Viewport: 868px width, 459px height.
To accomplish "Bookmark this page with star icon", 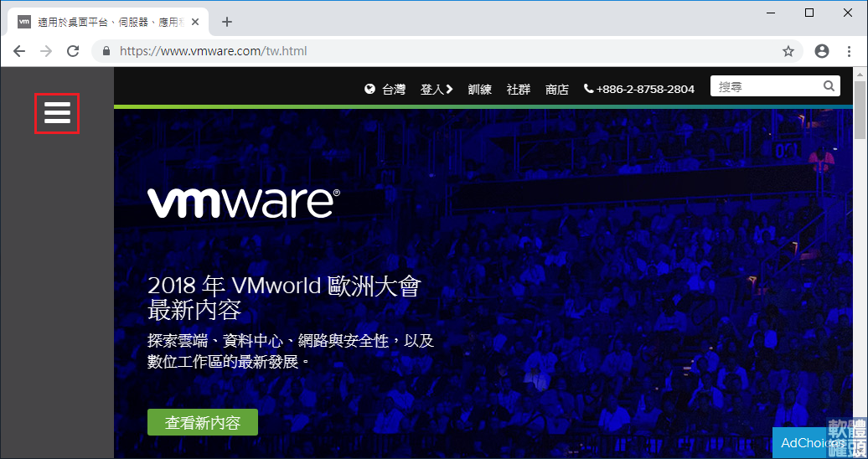I will tap(788, 51).
